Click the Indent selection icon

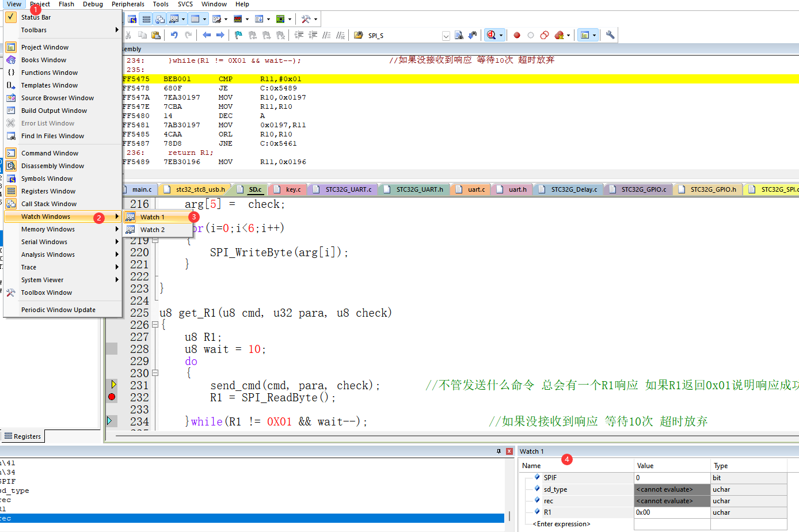point(299,35)
